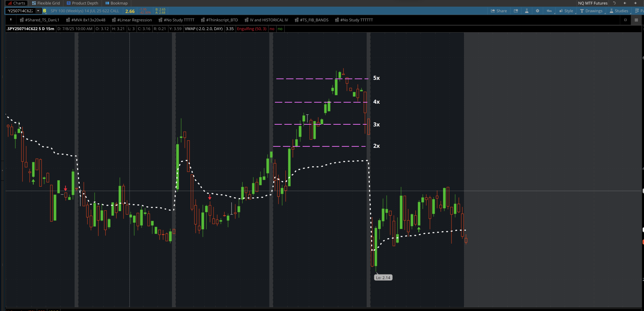Open the Drawings menu
The height and width of the screenshot is (311, 644).
tap(591, 11)
